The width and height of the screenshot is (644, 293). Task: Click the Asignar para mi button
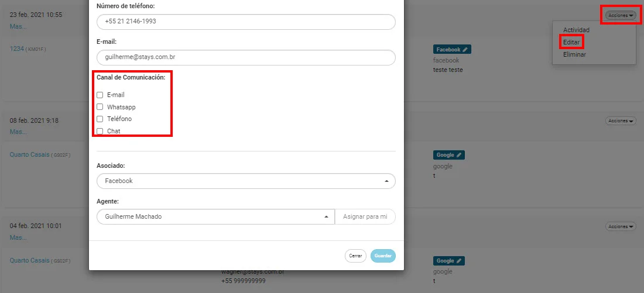coord(365,216)
